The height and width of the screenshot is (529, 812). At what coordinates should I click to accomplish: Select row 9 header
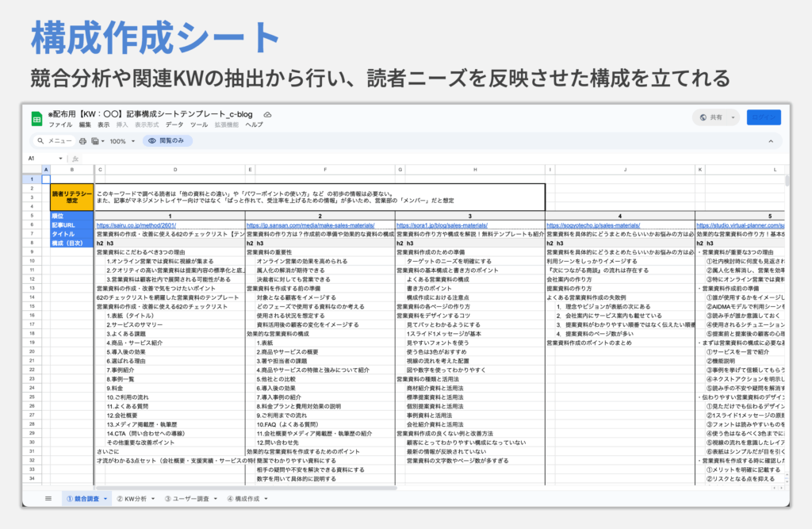(x=32, y=251)
